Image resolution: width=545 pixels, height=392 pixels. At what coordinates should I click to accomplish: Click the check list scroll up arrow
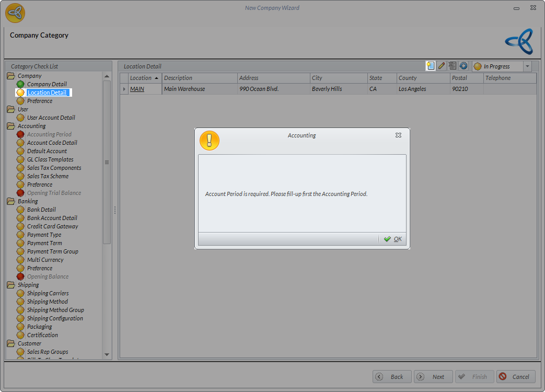(x=107, y=76)
